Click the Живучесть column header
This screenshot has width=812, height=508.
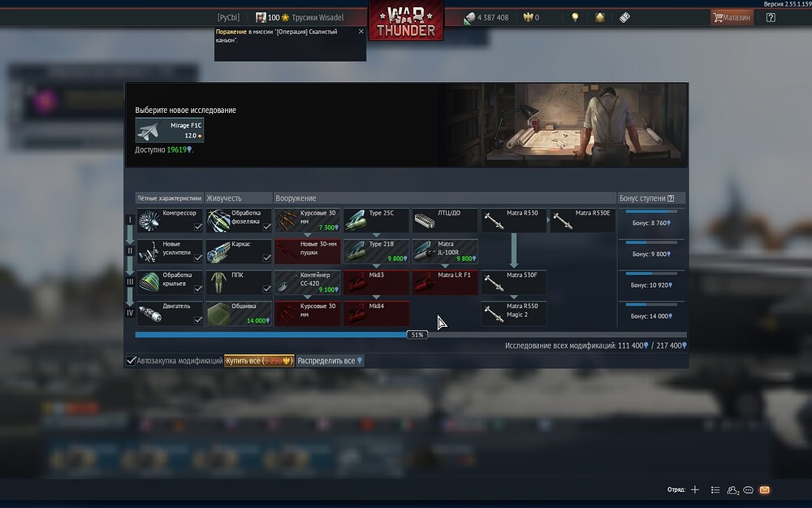pyautogui.click(x=238, y=198)
